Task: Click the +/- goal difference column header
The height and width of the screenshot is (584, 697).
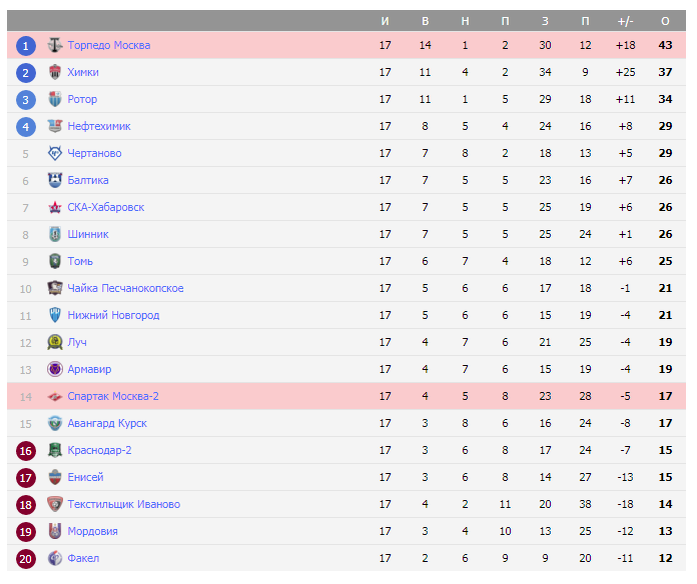Action: (x=626, y=21)
